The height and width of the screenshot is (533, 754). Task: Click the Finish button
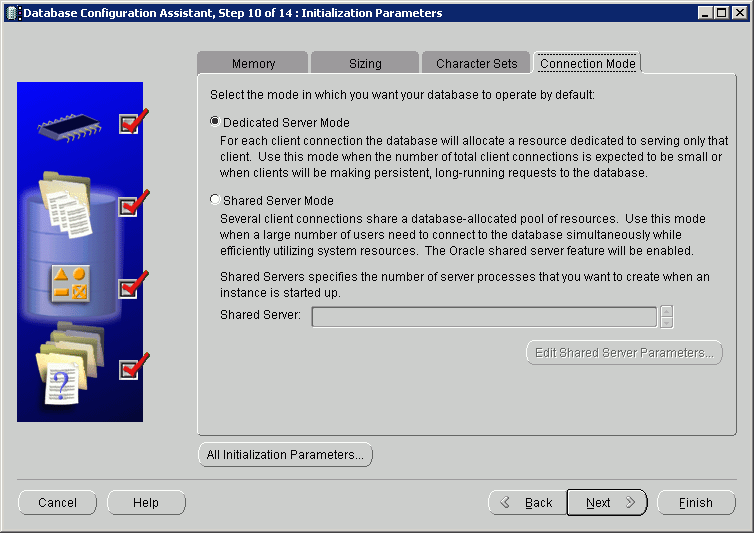tap(696, 503)
